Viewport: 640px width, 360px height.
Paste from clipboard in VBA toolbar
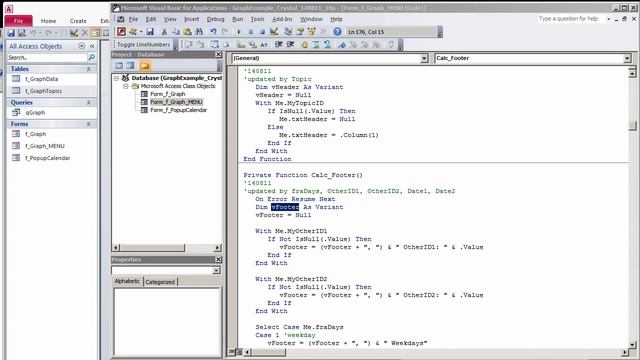pyautogui.click(x=187, y=31)
